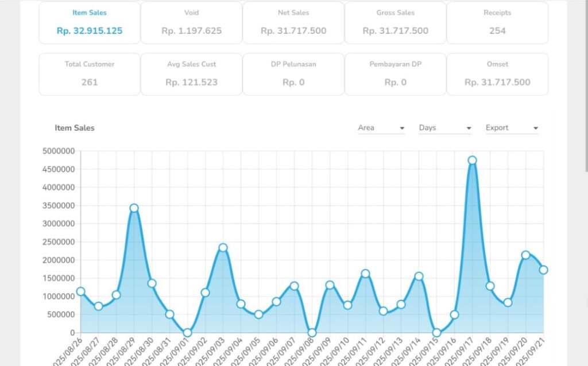Open the Net Sales card

tap(293, 23)
